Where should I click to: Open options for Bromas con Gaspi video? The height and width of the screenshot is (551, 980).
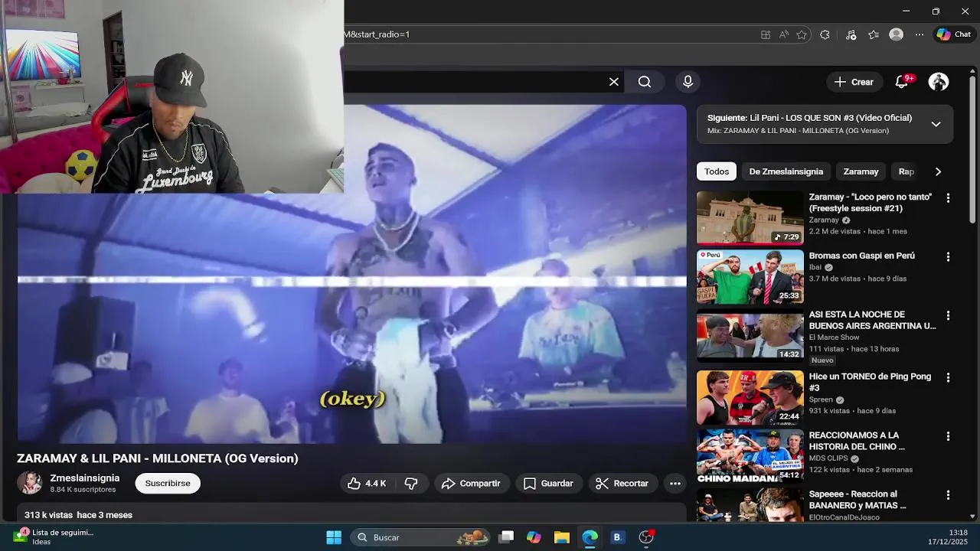[948, 257]
